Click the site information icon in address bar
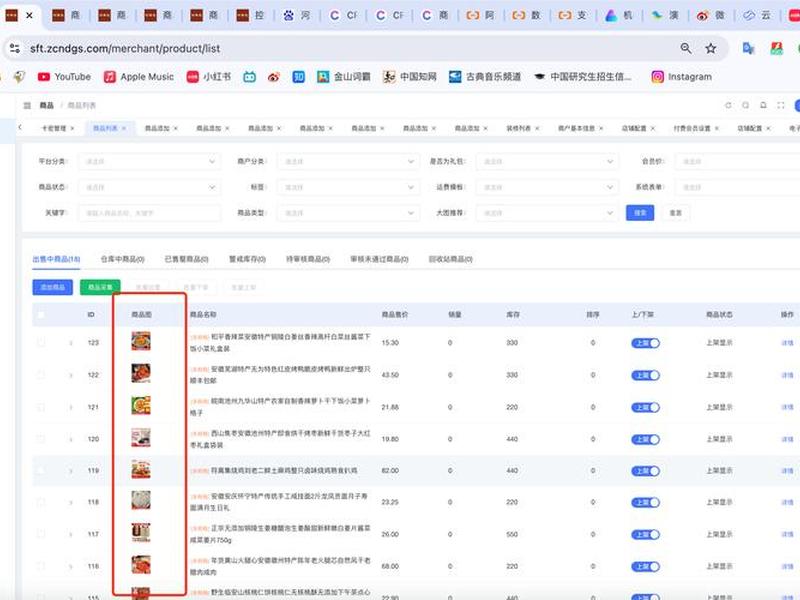Image resolution: width=800 pixels, height=600 pixels. tap(15, 48)
